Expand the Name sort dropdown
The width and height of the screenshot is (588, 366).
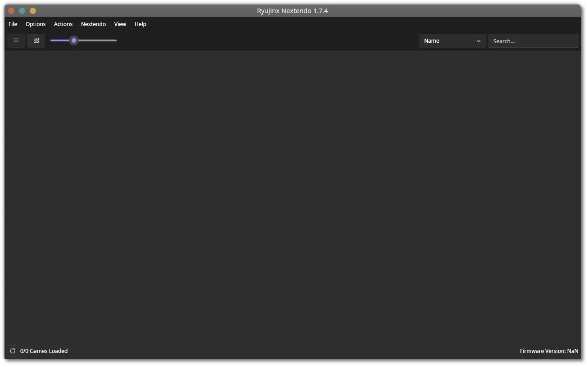[452, 41]
